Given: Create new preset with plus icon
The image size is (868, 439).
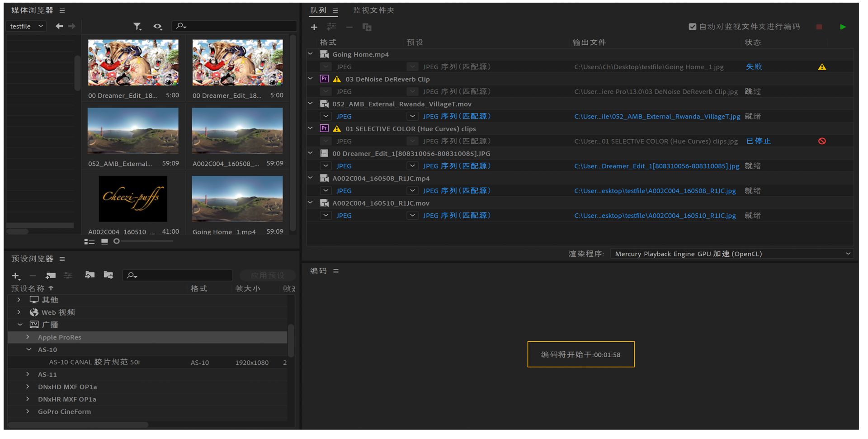Looking at the screenshot, I should 16,276.
